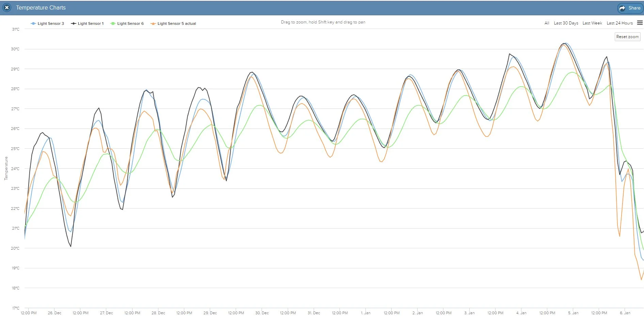Close Temperature Charts via circled X icon
Image resolution: width=644 pixels, height=318 pixels.
tap(6, 7)
